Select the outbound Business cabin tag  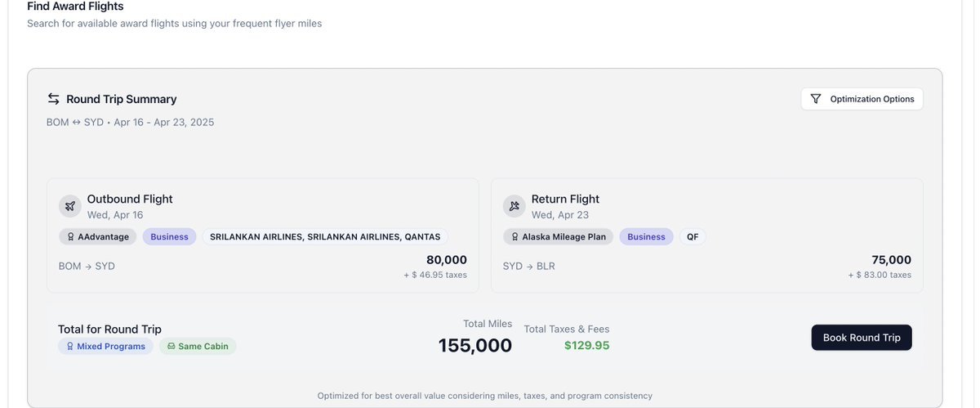[x=169, y=237]
